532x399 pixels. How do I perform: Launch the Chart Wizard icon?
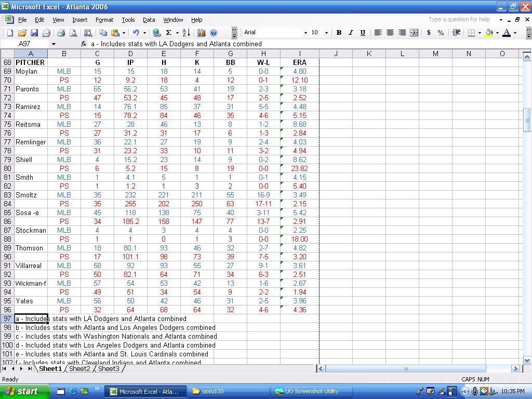tap(202, 33)
